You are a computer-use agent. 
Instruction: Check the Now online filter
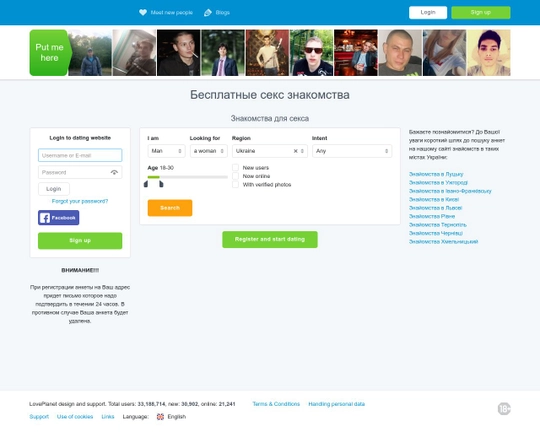(235, 176)
